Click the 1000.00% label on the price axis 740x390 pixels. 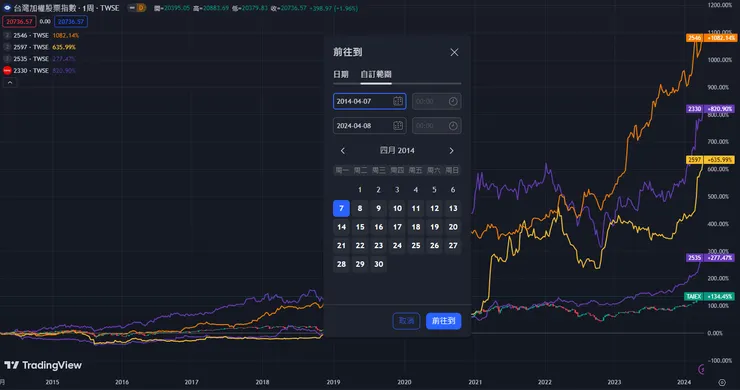pyautogui.click(x=720, y=60)
